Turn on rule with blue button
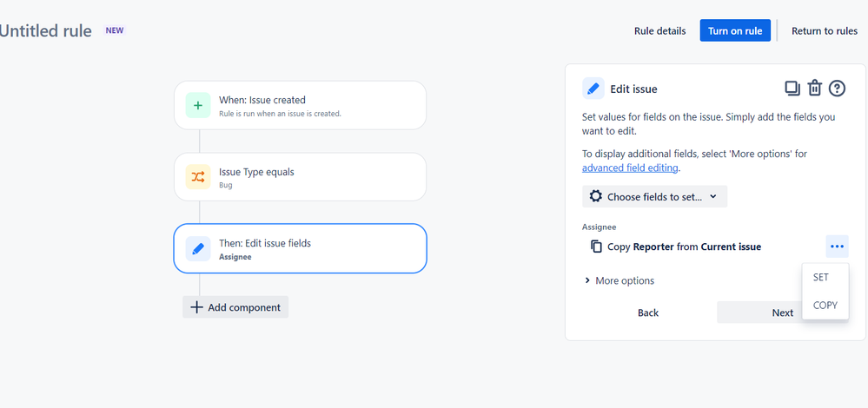Image resolution: width=868 pixels, height=408 pixels. coord(735,31)
